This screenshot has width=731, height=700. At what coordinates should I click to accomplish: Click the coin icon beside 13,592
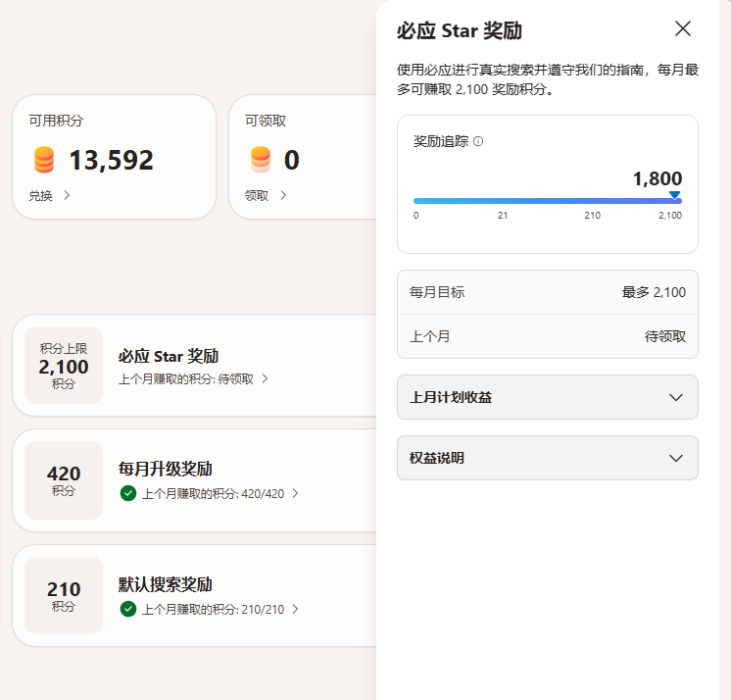click(x=44, y=160)
